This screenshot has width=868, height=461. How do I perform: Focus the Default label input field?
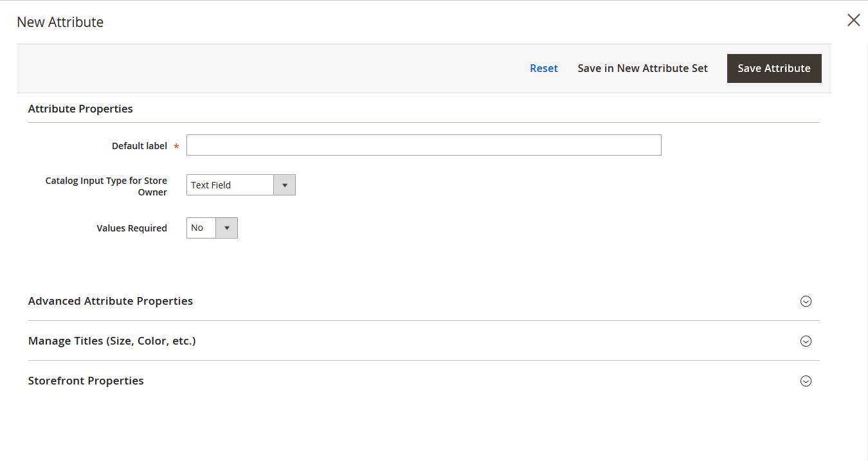point(424,145)
